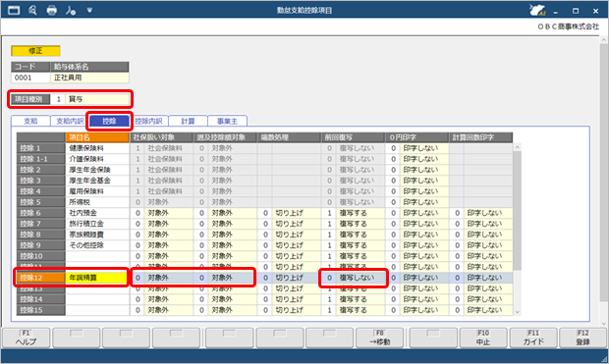Open the user settings icon in title bar
The image size is (609, 364).
point(71,10)
